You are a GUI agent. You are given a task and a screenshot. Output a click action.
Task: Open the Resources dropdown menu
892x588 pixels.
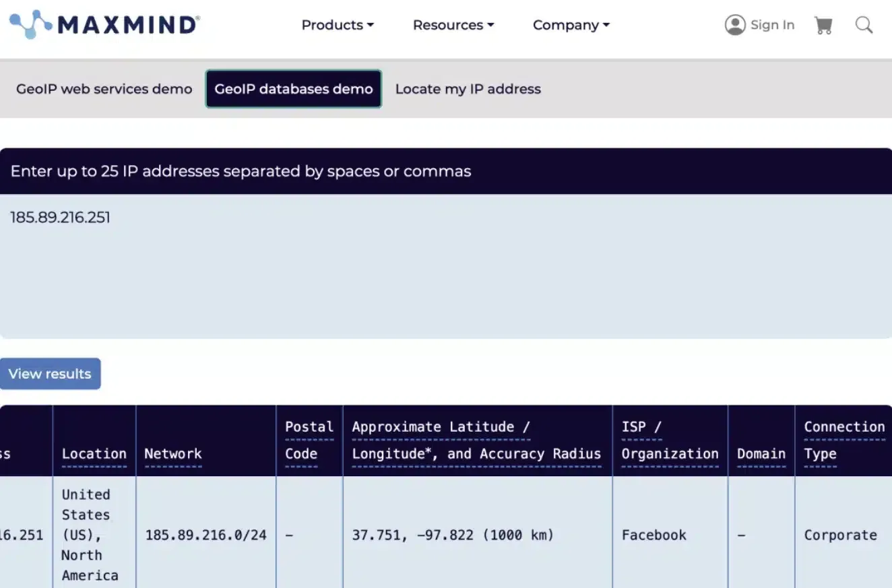point(453,25)
